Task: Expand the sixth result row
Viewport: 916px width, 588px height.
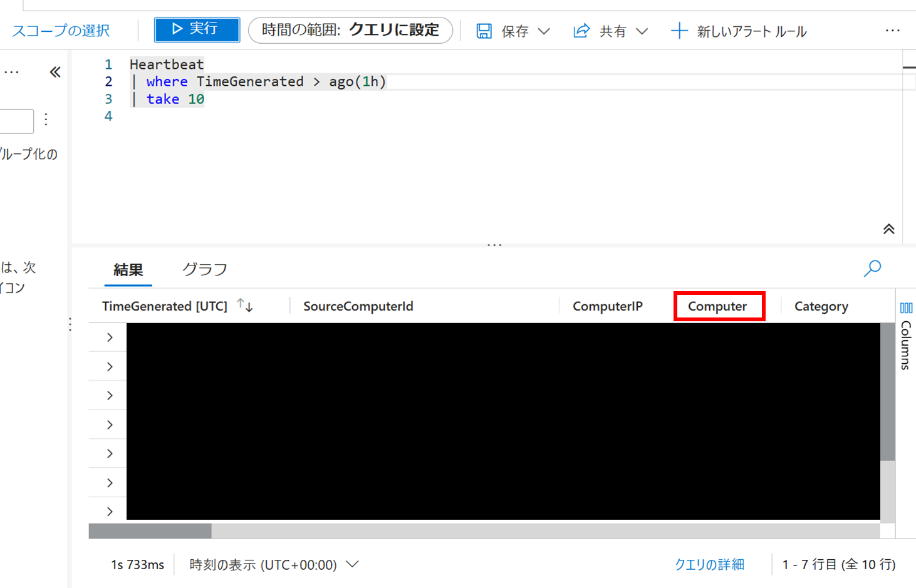Action: [110, 483]
